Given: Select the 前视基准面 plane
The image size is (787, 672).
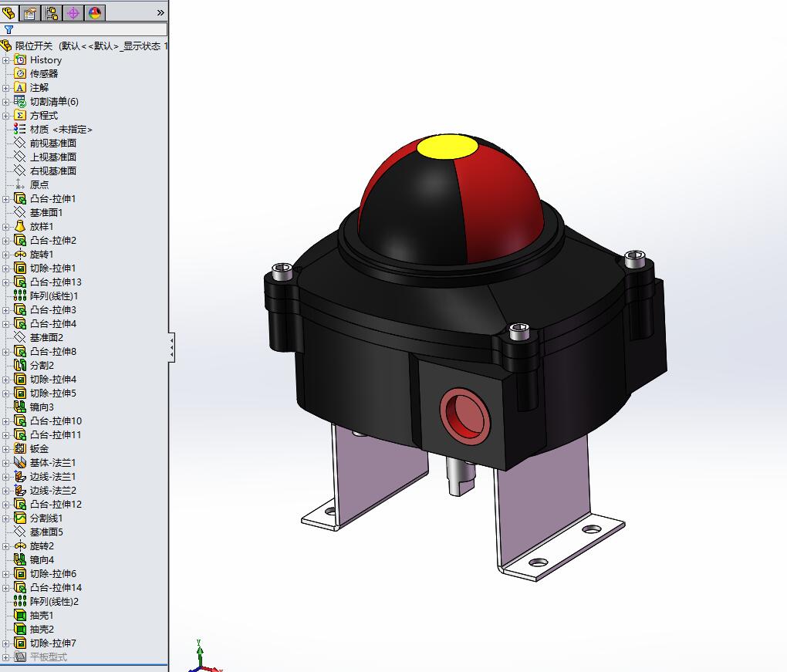Looking at the screenshot, I should pyautogui.click(x=46, y=144).
